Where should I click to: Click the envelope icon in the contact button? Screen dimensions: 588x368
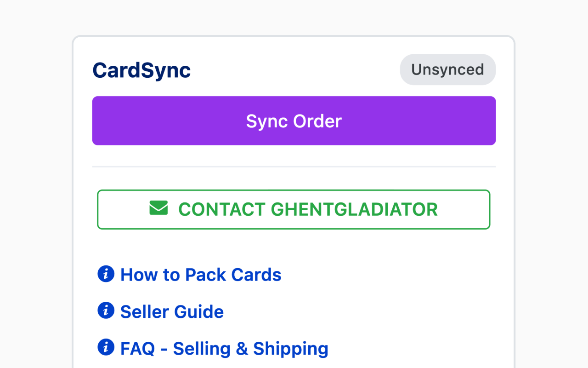click(158, 209)
